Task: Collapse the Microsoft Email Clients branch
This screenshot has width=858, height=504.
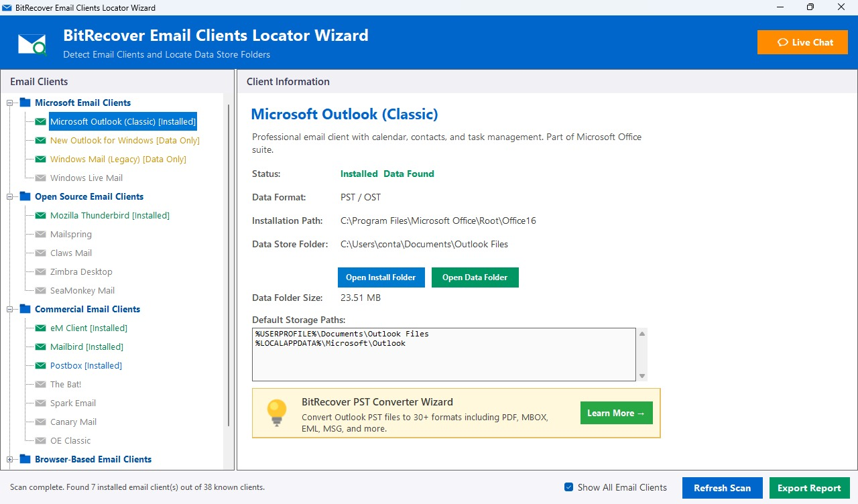Action: click(x=9, y=103)
